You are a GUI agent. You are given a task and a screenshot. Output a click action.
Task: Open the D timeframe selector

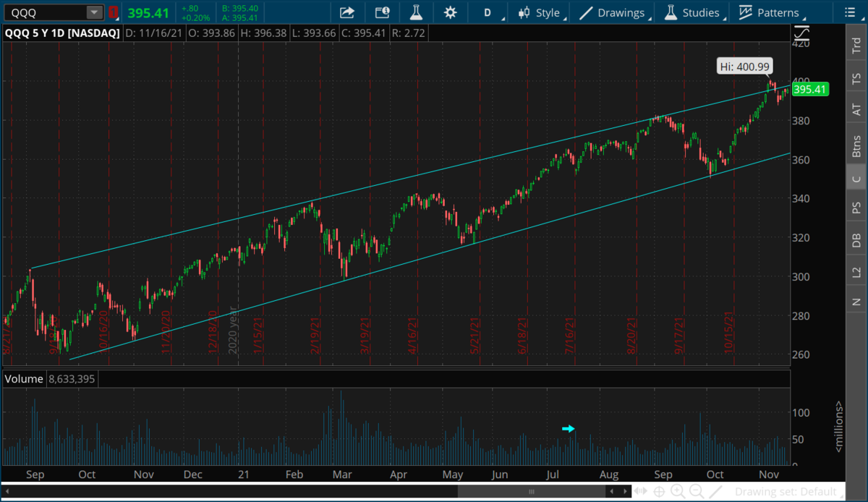coord(487,12)
